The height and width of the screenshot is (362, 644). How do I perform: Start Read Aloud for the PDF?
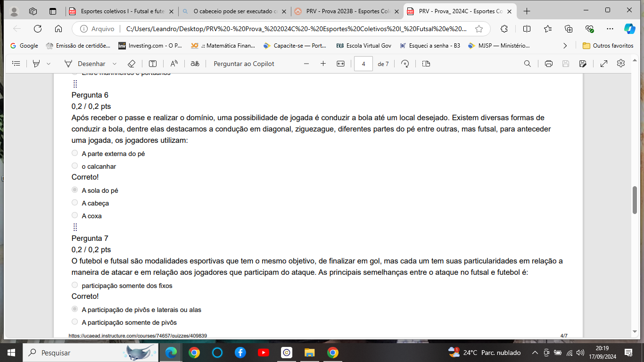(x=174, y=64)
